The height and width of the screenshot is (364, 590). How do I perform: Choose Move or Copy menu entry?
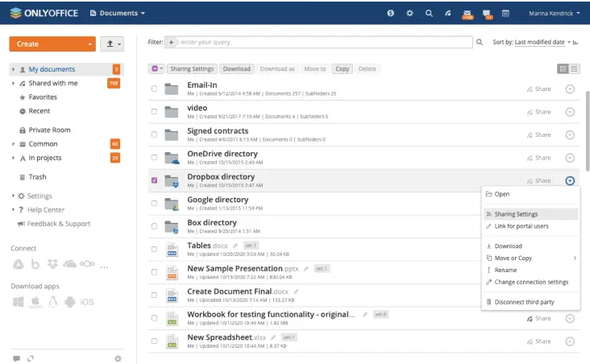(530, 258)
